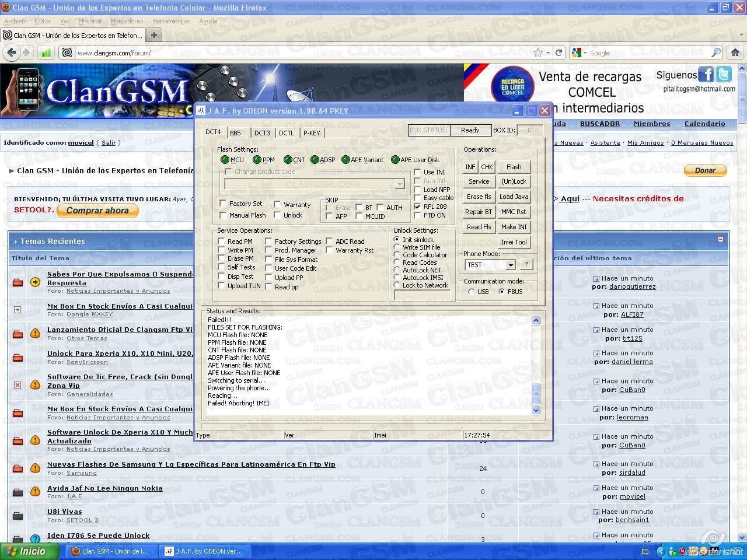747x560 pixels.
Task: Open the Ayida Jaf No Lee Ningun Nokia thread
Action: point(105,488)
